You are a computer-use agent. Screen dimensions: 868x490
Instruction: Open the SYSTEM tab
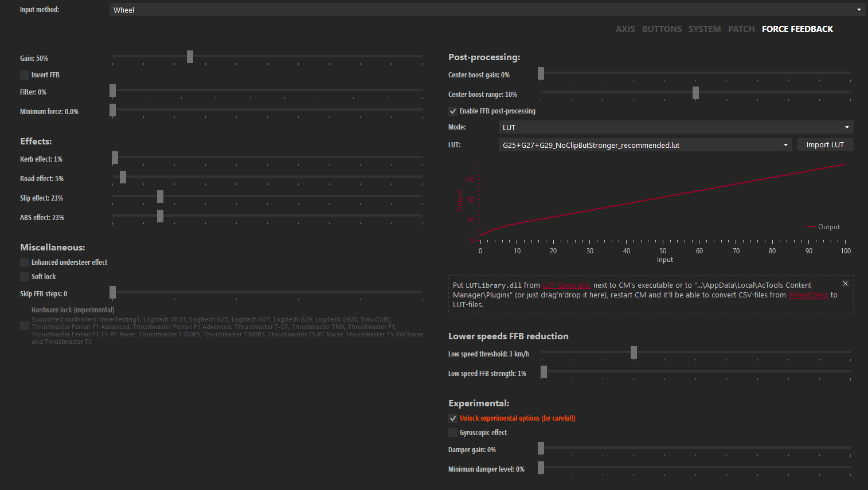705,29
